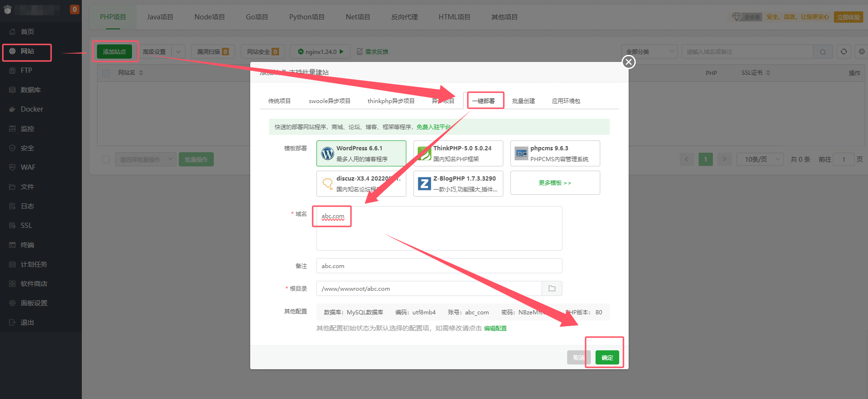The width and height of the screenshot is (868, 399).
Task: Click the 立即体验 button
Action: point(849,17)
